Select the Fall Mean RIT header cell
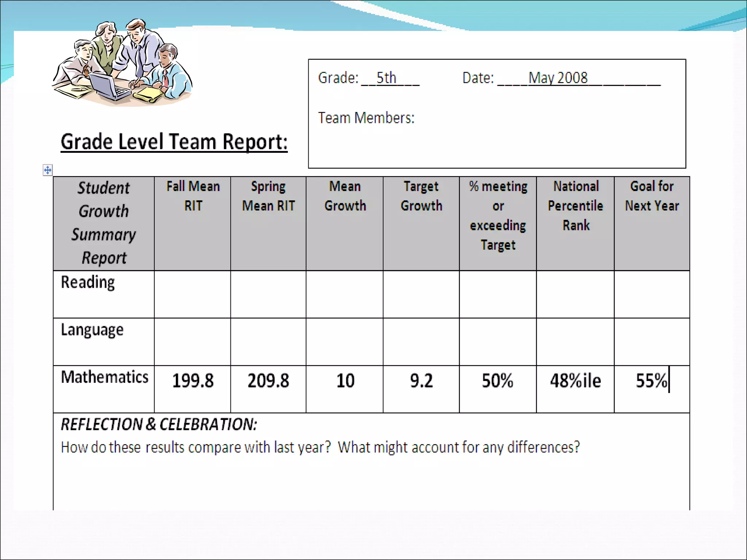The height and width of the screenshot is (560, 747). pyautogui.click(x=193, y=196)
